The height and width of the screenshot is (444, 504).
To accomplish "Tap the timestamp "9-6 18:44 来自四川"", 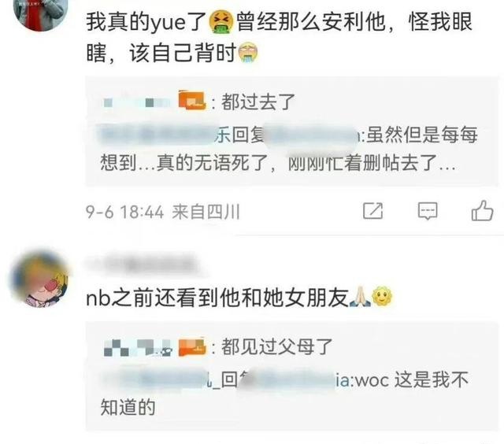I will coord(163,212).
